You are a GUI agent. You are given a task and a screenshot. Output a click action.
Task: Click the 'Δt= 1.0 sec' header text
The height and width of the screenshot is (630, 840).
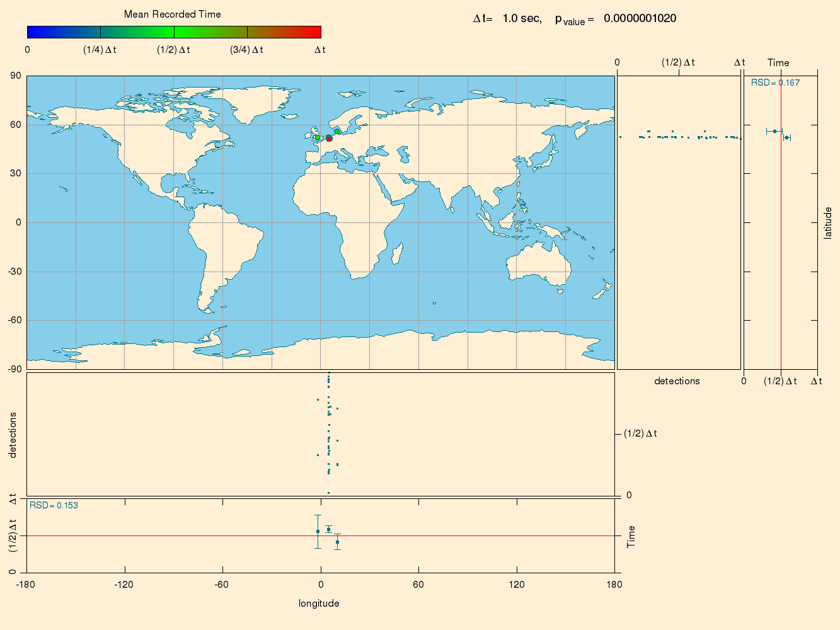(x=507, y=18)
